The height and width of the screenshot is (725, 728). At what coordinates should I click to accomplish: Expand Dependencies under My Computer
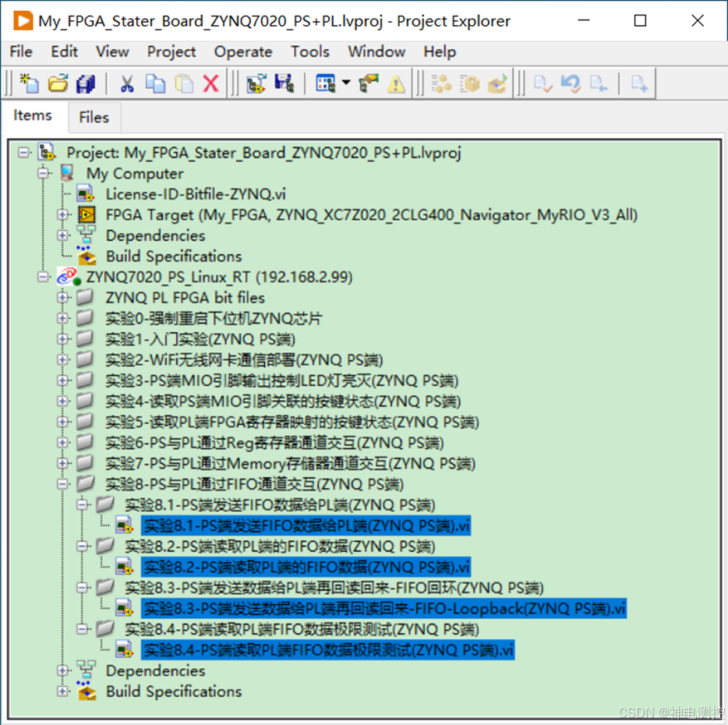[x=62, y=235]
